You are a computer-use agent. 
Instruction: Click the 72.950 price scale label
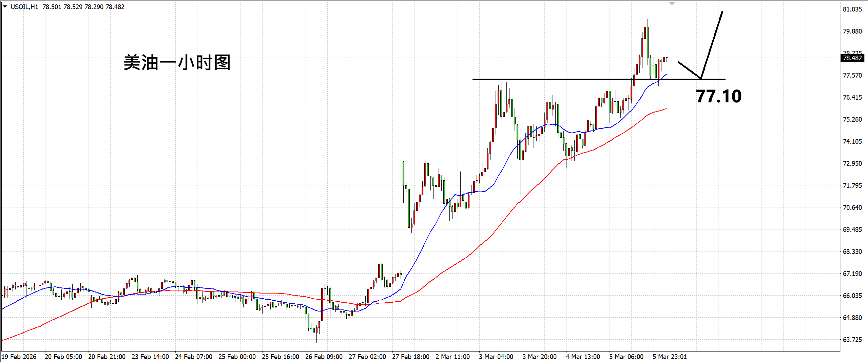coord(852,163)
